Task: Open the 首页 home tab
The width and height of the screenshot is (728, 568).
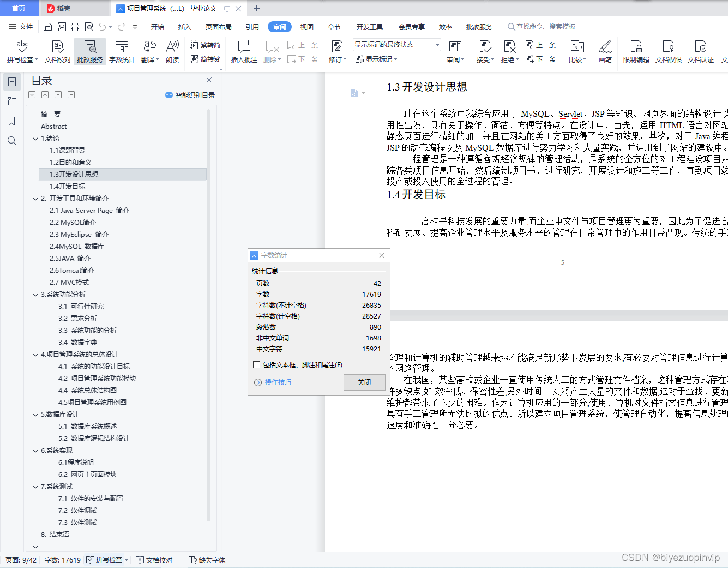Action: (19, 8)
